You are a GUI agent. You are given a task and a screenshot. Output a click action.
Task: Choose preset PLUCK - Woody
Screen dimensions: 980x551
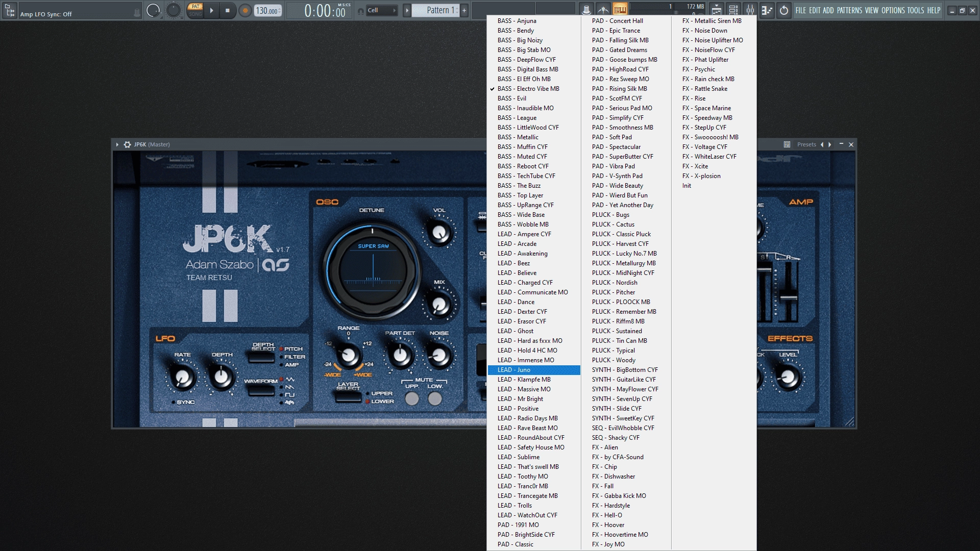pos(626,360)
